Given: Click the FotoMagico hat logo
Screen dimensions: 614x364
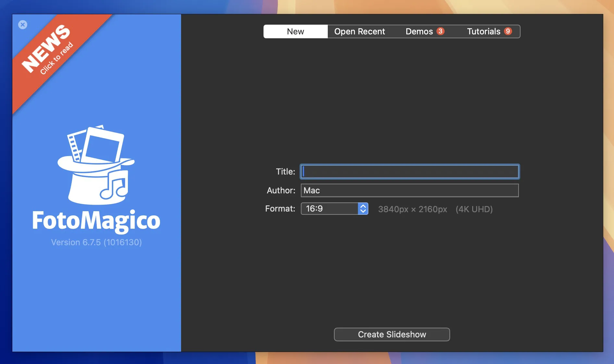Looking at the screenshot, I should pos(96,165).
